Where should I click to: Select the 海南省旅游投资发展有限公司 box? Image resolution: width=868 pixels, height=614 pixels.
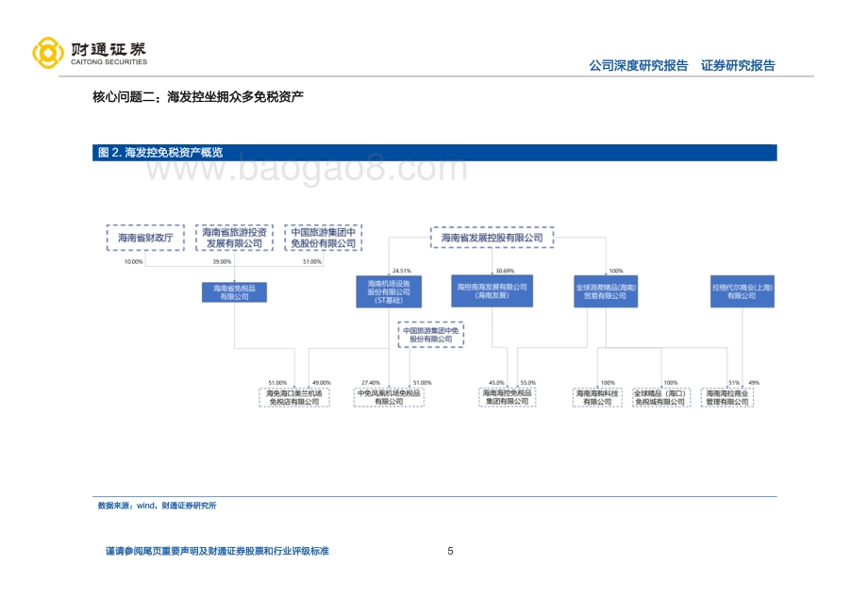click(234, 238)
